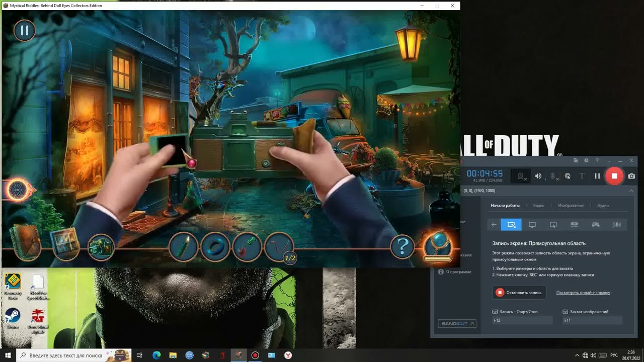Open the Bandicam help question mark

point(597,160)
